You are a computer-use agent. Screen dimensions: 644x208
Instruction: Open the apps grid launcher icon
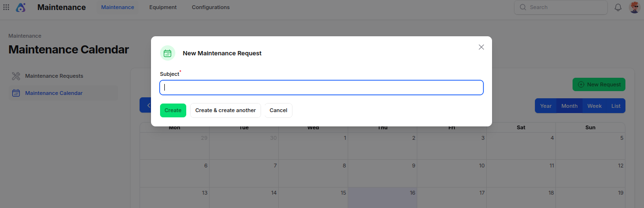click(6, 7)
